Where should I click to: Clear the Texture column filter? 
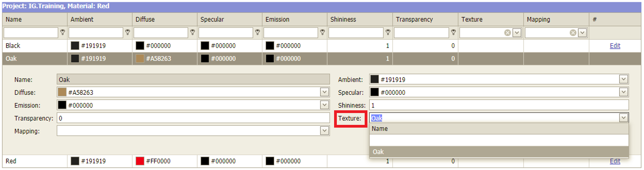click(507, 32)
